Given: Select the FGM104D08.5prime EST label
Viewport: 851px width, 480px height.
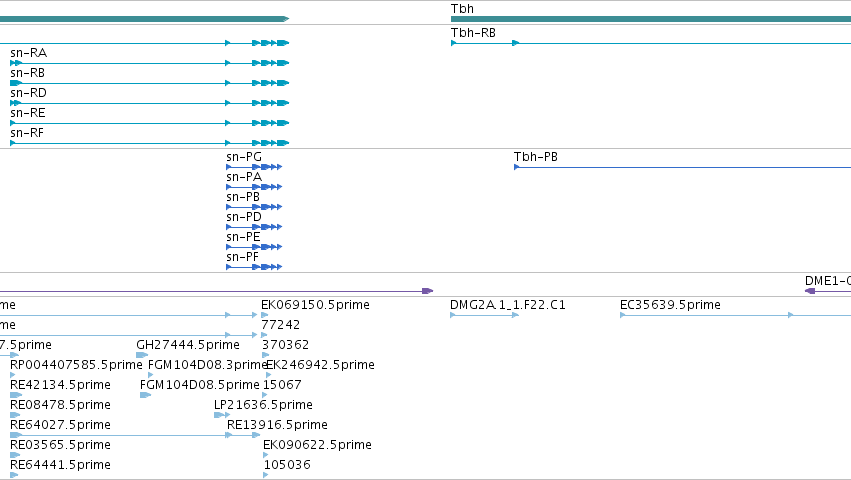Looking at the screenshot, I should click(200, 385).
